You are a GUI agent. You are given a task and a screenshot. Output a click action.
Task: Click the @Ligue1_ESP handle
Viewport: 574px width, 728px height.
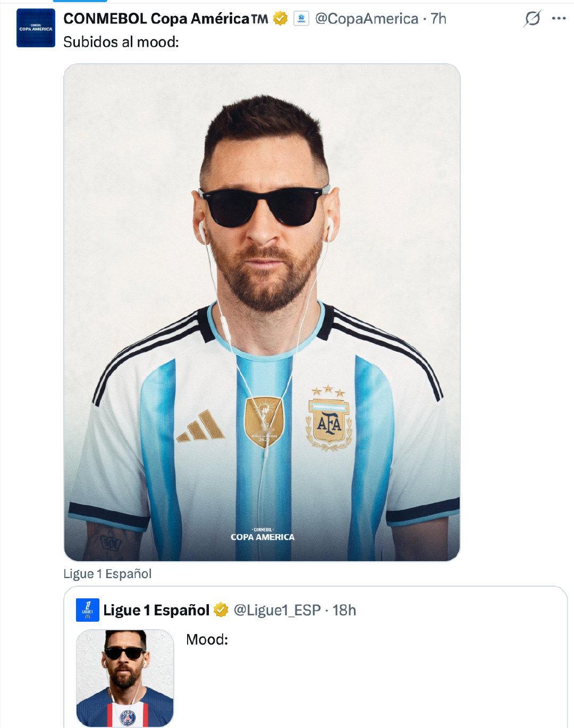277,610
